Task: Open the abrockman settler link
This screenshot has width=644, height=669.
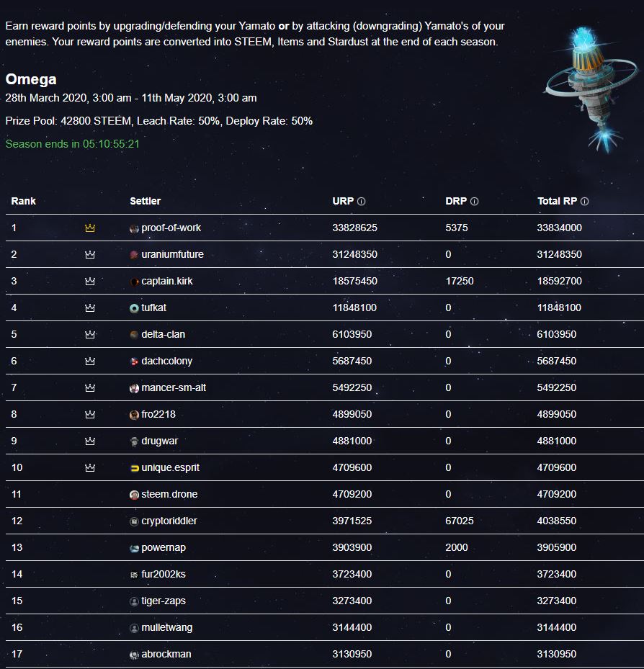Action: pyautogui.click(x=166, y=655)
